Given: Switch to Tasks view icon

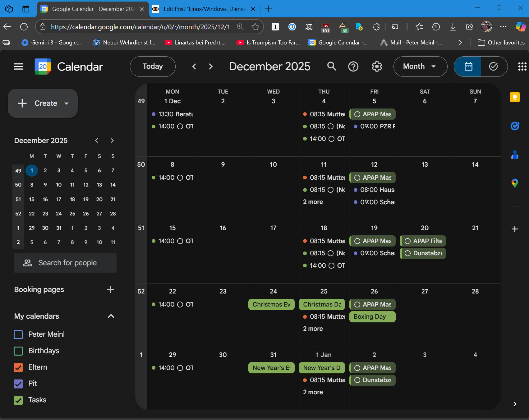Looking at the screenshot, I should click(494, 67).
